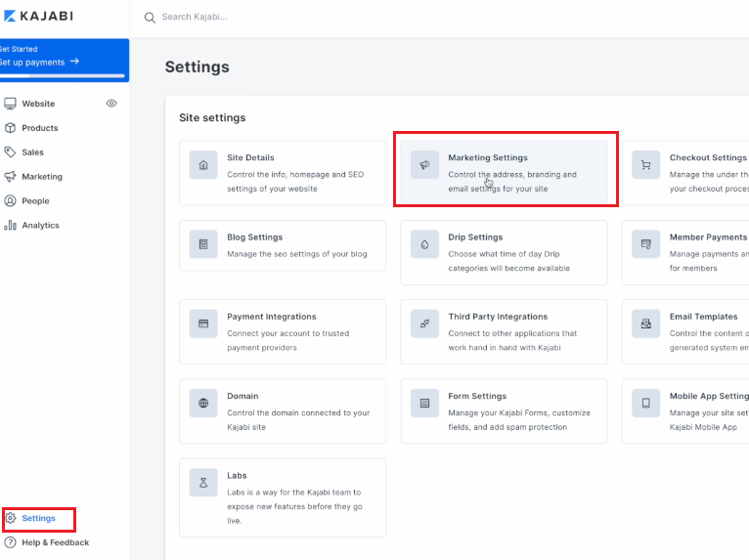
Task: Open People in the sidebar
Action: click(x=35, y=201)
